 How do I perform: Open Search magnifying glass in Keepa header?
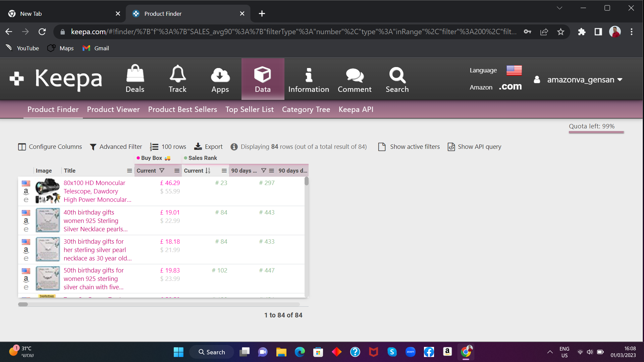point(397,75)
